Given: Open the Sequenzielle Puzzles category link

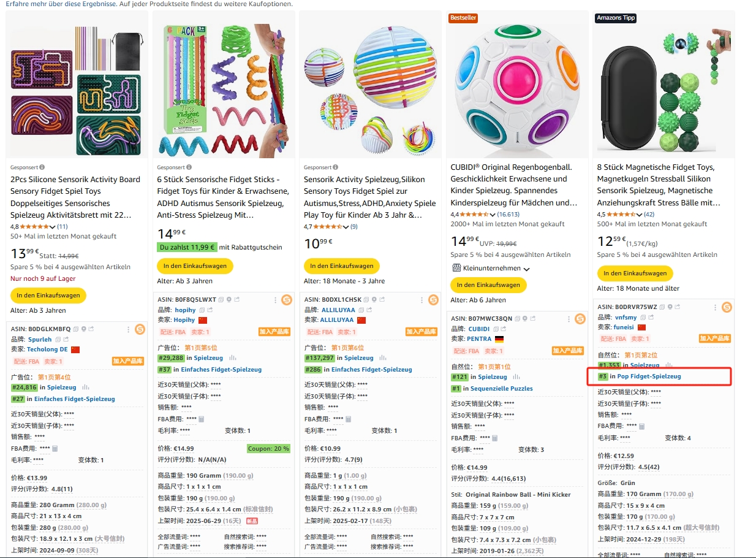Looking at the screenshot, I should (501, 389).
